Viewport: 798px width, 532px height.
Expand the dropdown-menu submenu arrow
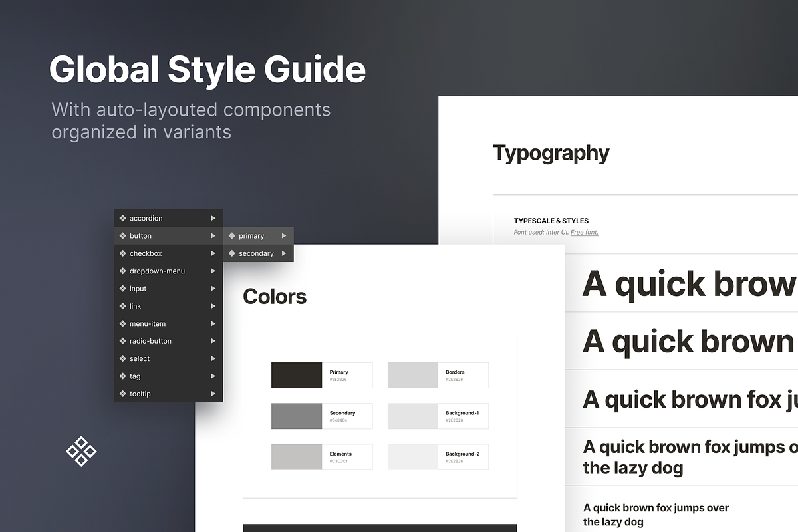click(x=213, y=271)
